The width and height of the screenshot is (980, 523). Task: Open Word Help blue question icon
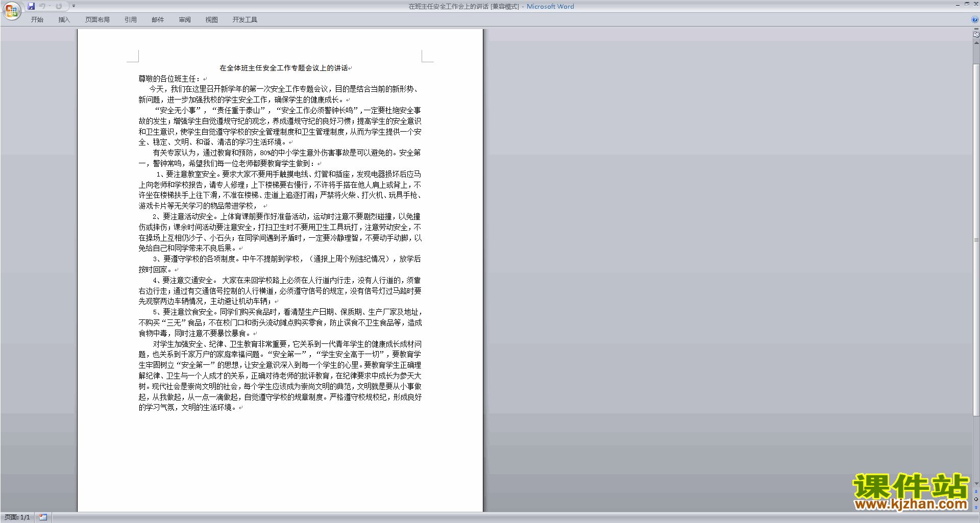click(x=975, y=20)
